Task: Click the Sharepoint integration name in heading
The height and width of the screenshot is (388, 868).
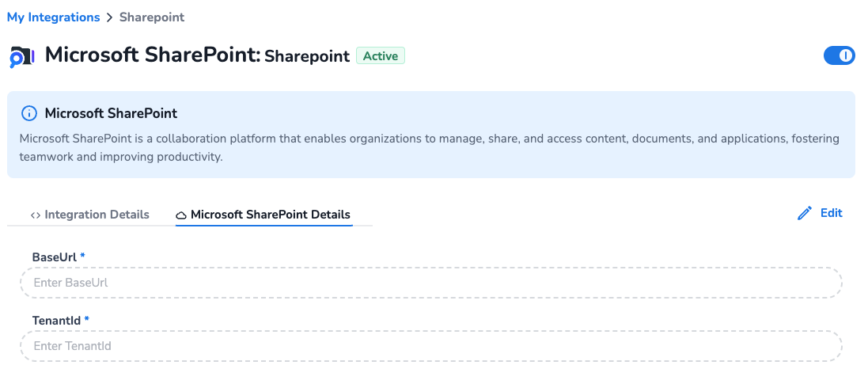Action: (x=307, y=56)
